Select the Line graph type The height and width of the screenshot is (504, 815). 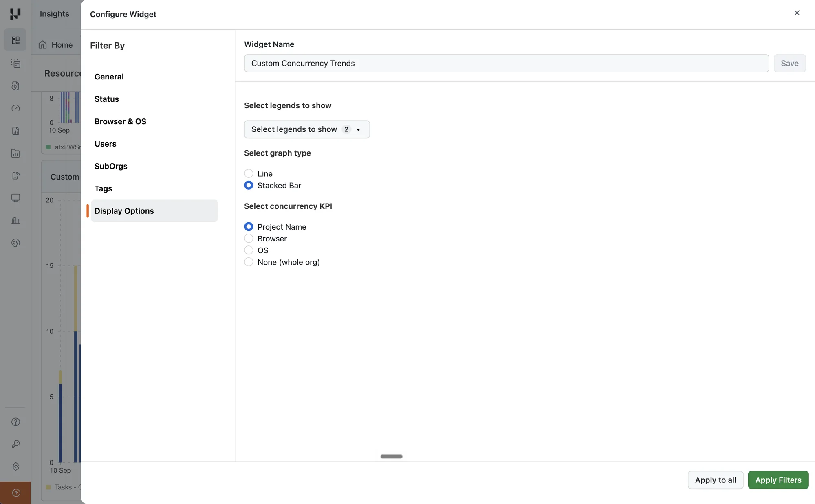pyautogui.click(x=249, y=173)
